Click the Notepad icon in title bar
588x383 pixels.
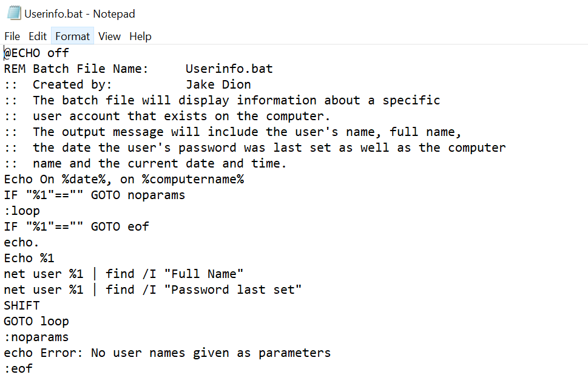(14, 13)
